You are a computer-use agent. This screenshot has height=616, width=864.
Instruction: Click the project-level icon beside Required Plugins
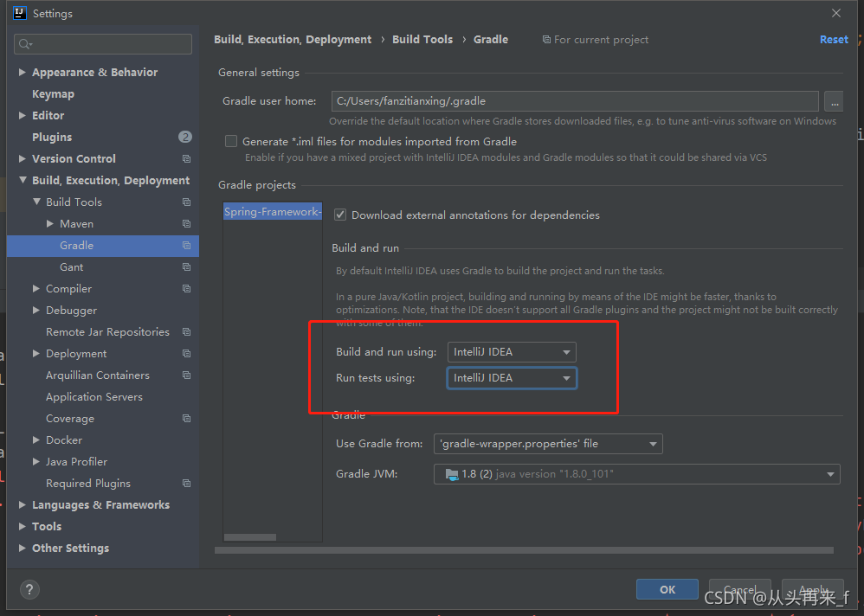(187, 484)
